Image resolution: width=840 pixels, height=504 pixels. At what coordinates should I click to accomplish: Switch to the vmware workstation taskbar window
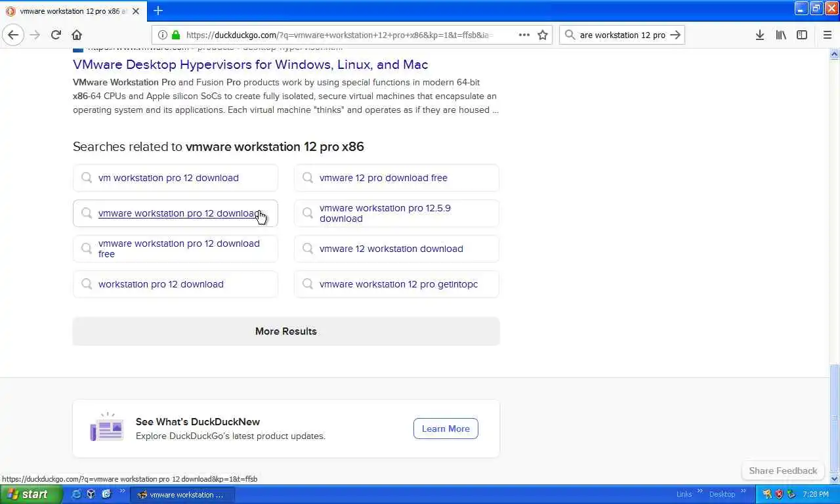[184, 495]
